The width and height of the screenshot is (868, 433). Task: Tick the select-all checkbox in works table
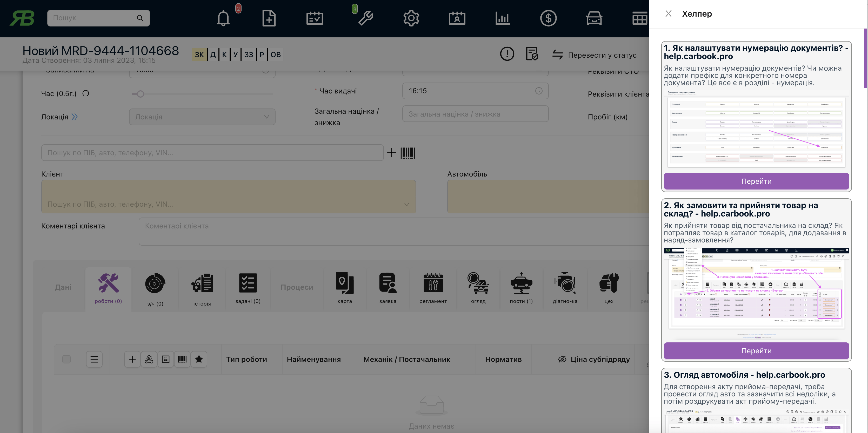click(x=66, y=359)
